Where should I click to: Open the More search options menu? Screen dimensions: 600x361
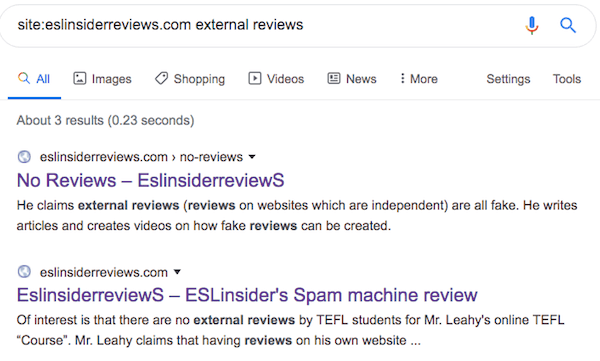419,78
